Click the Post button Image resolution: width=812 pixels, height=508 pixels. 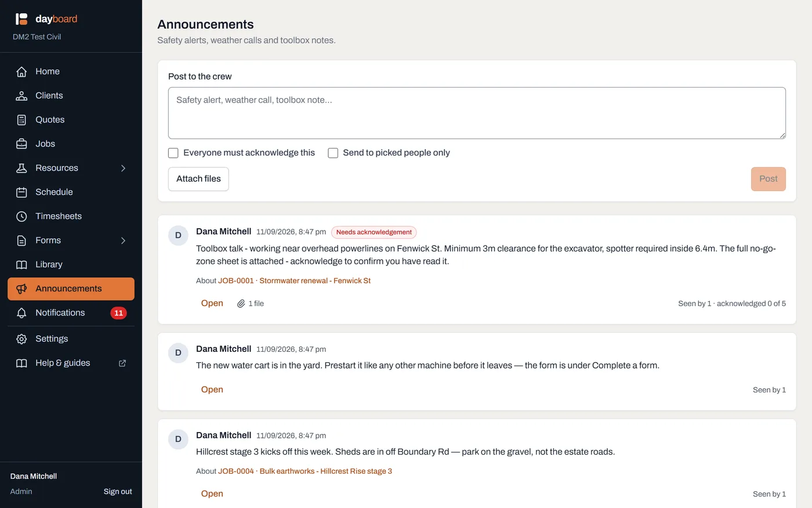click(768, 179)
